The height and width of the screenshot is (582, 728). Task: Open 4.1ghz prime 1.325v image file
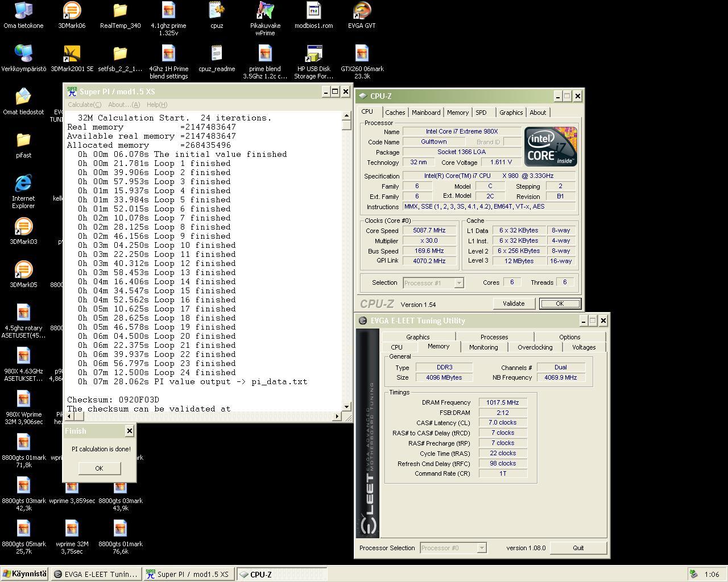click(168, 19)
